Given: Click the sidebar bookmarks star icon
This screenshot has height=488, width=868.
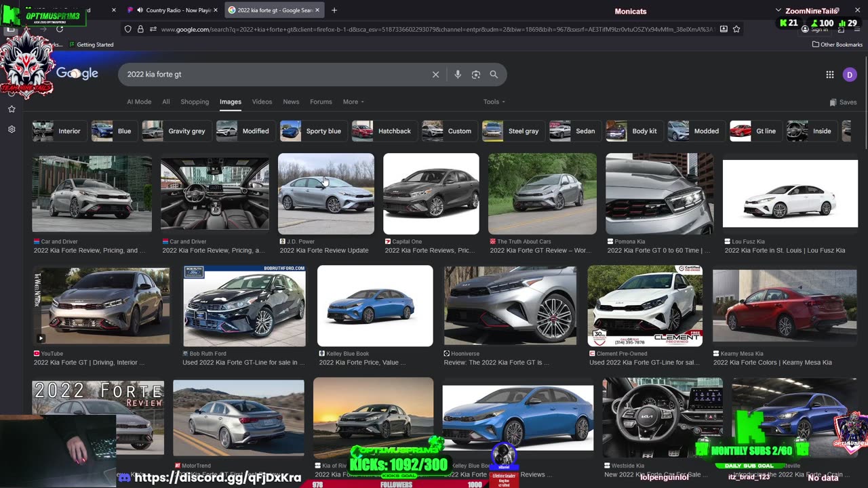Looking at the screenshot, I should 12,109.
